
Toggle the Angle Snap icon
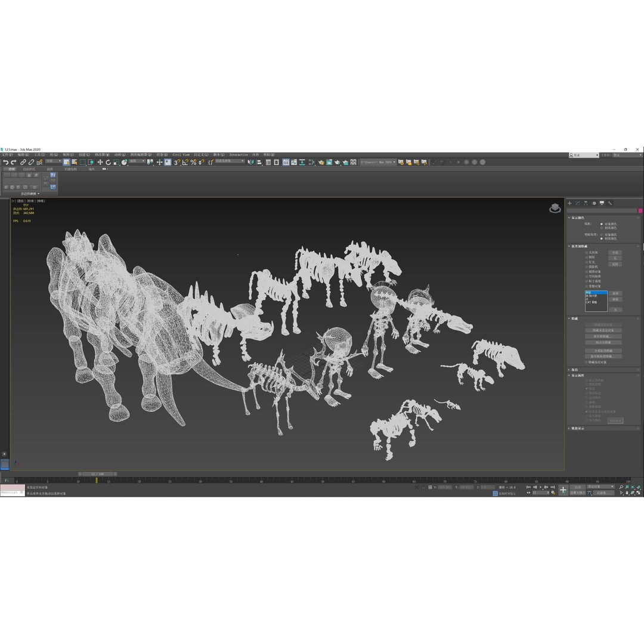pos(185,162)
